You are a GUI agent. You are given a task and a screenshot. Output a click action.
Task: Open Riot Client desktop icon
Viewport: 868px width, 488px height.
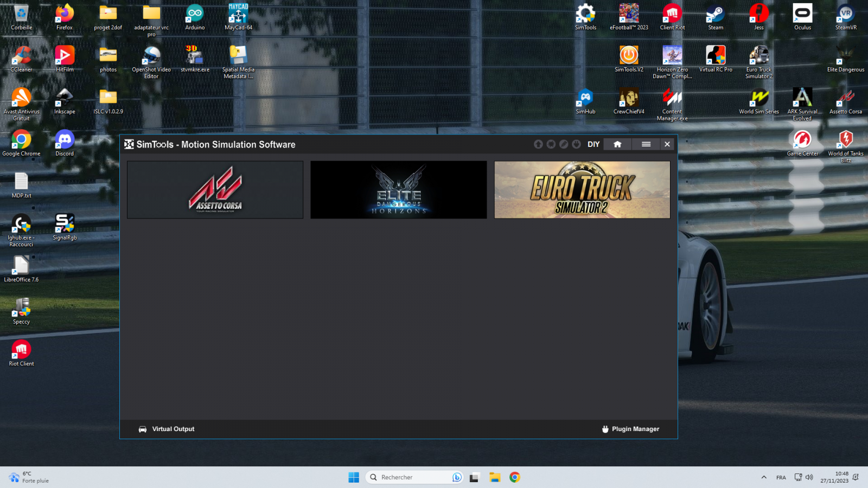21,353
